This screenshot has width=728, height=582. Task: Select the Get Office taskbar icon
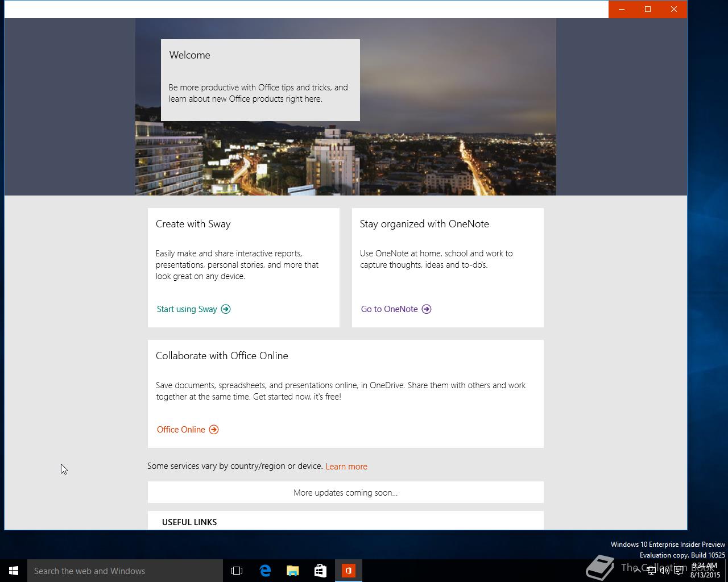coord(349,571)
